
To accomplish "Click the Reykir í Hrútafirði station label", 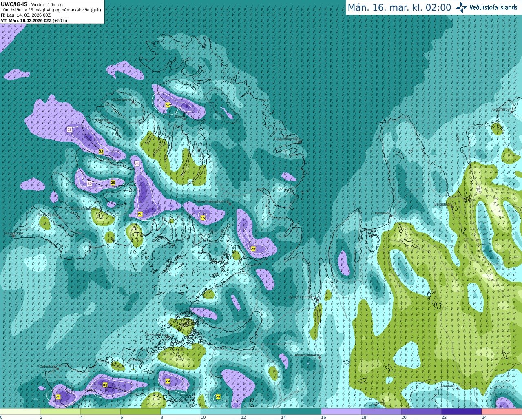I will coord(303,297).
